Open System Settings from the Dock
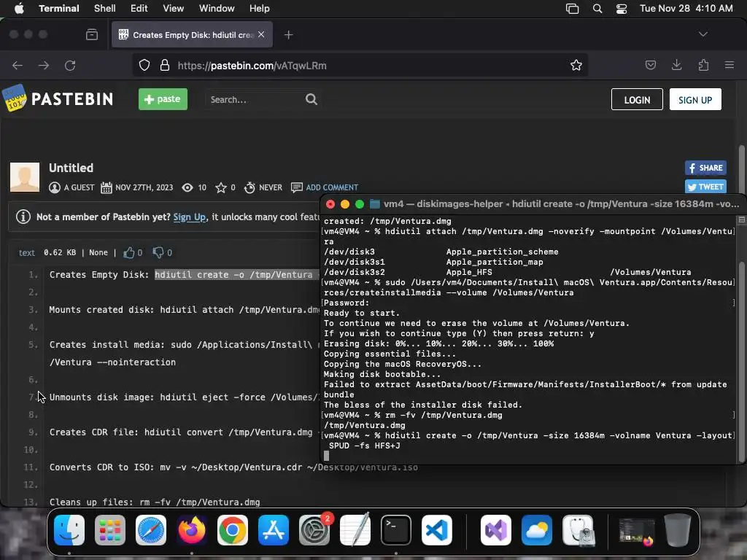Screen dimensions: 747x560 314,530
